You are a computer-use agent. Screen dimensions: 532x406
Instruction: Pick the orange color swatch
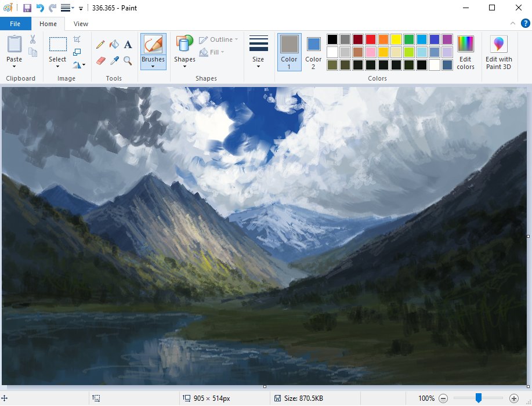(383, 39)
